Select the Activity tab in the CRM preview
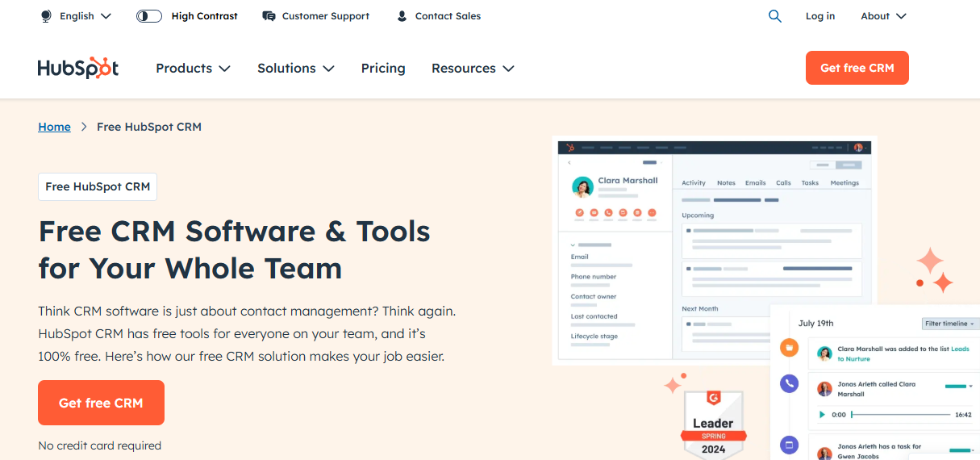Image resolution: width=980 pixels, height=460 pixels. (694, 183)
